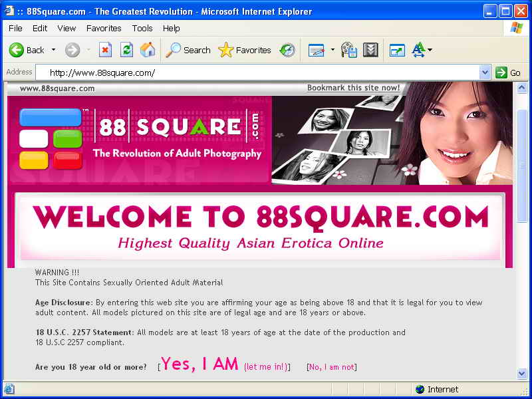
Task: Close the Internet Explorer window
Action: (521, 11)
